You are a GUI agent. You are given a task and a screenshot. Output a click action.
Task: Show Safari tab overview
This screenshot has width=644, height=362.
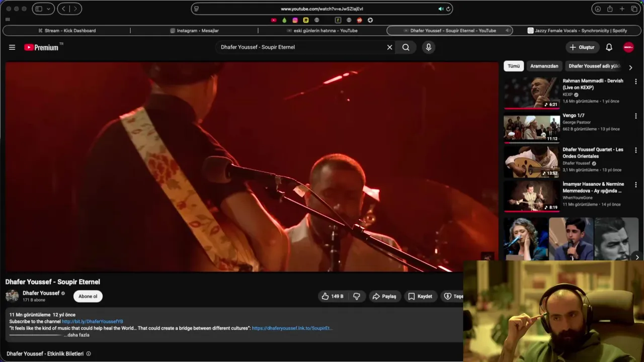pyautogui.click(x=634, y=9)
